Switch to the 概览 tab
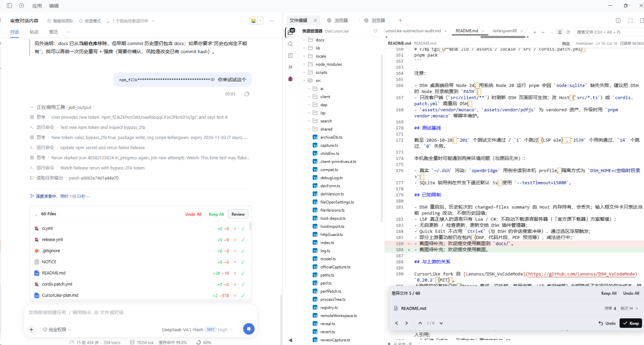The image size is (644, 345). tap(53, 32)
